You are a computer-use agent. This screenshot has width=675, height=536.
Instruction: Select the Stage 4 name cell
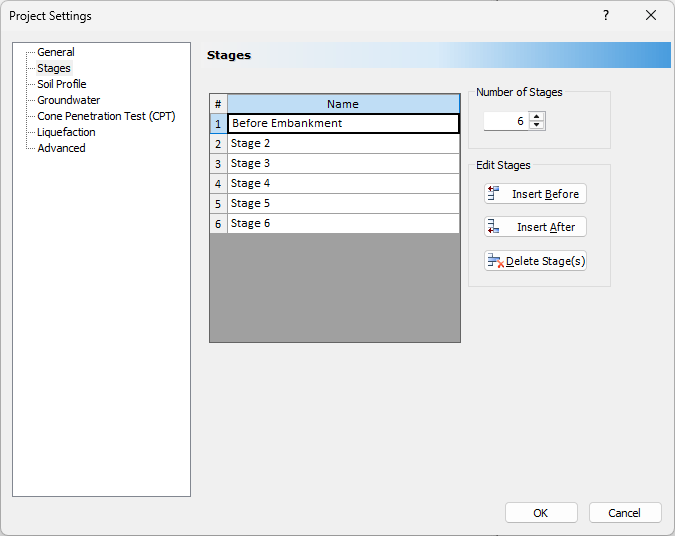[x=343, y=183]
